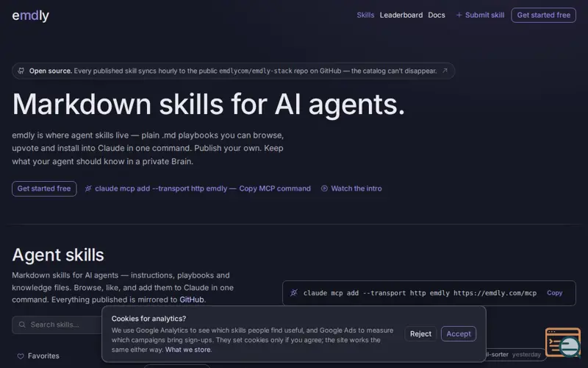
Task: Open the Skills nav item
Action: pos(365,15)
